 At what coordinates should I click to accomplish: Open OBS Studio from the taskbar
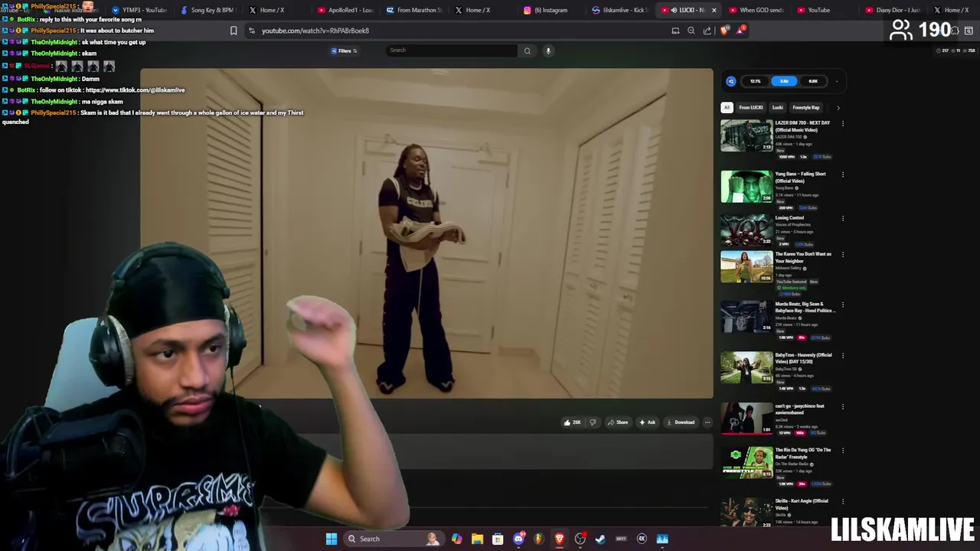580,539
